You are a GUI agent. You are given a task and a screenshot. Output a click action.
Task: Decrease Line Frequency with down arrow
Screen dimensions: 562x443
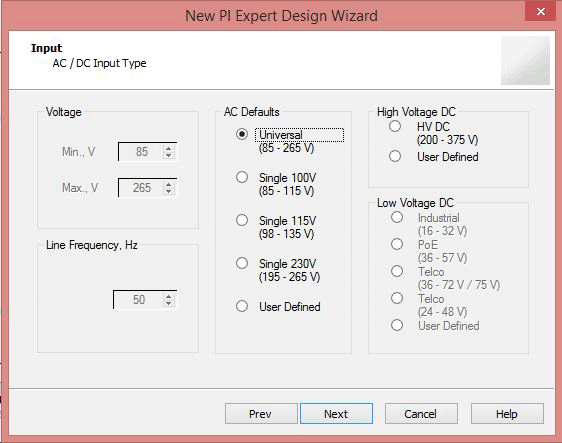click(x=169, y=304)
